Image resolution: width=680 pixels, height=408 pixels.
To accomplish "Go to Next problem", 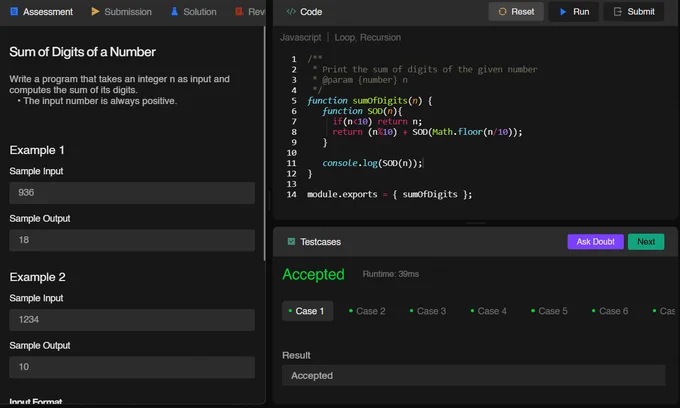I will (646, 242).
